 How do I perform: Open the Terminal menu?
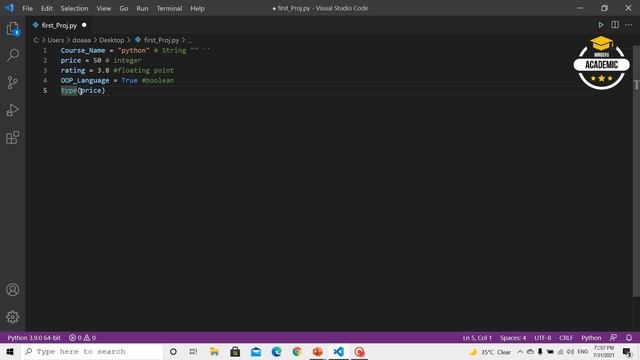[x=169, y=8]
